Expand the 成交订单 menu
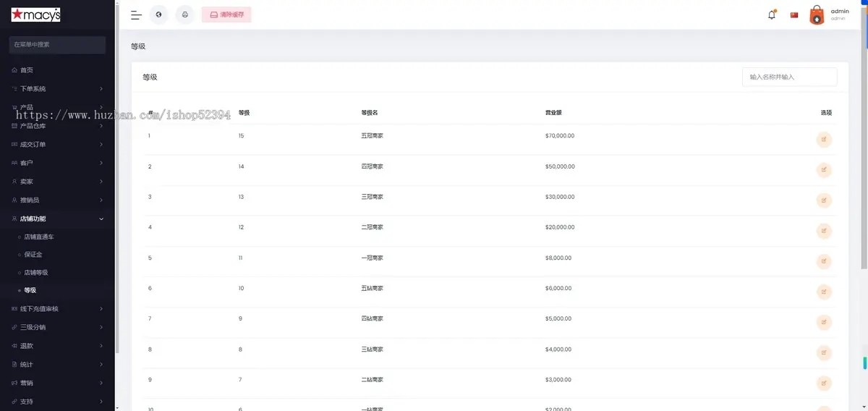This screenshot has height=411, width=868. [x=57, y=145]
